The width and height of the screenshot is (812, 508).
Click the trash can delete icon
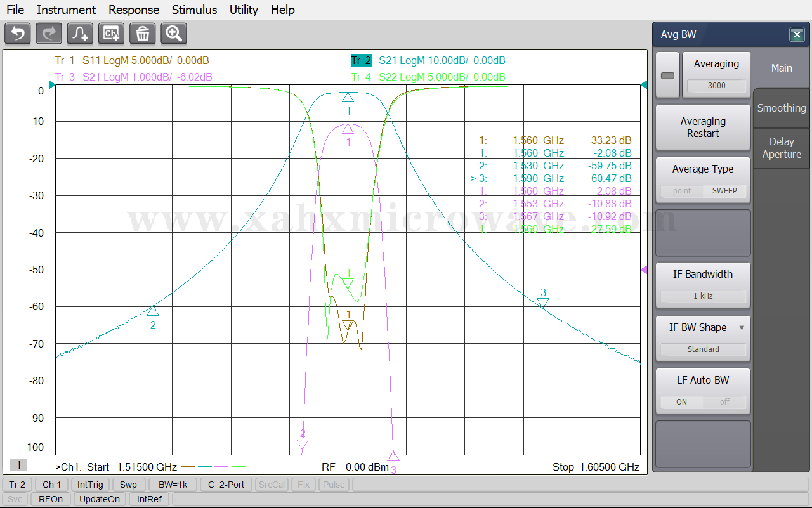143,34
